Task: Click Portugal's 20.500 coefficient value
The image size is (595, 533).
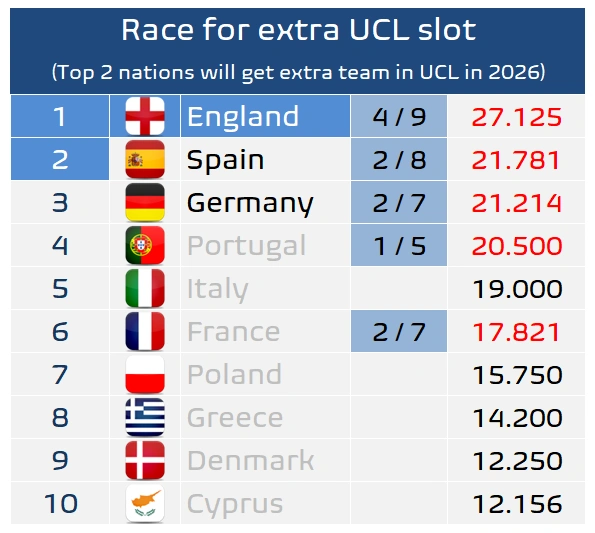Action: point(517,246)
